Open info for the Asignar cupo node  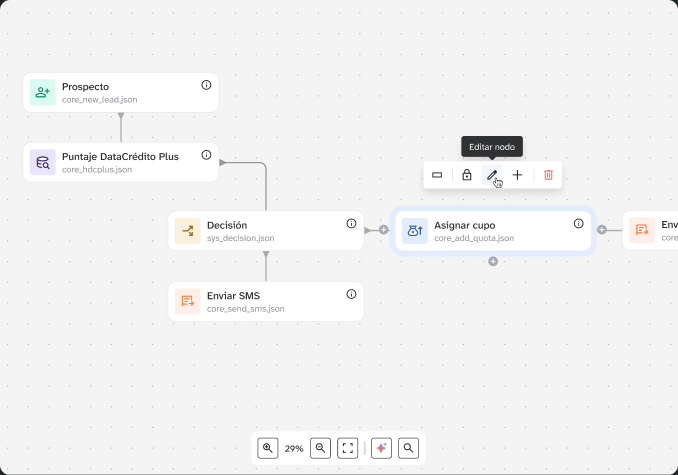click(x=579, y=223)
